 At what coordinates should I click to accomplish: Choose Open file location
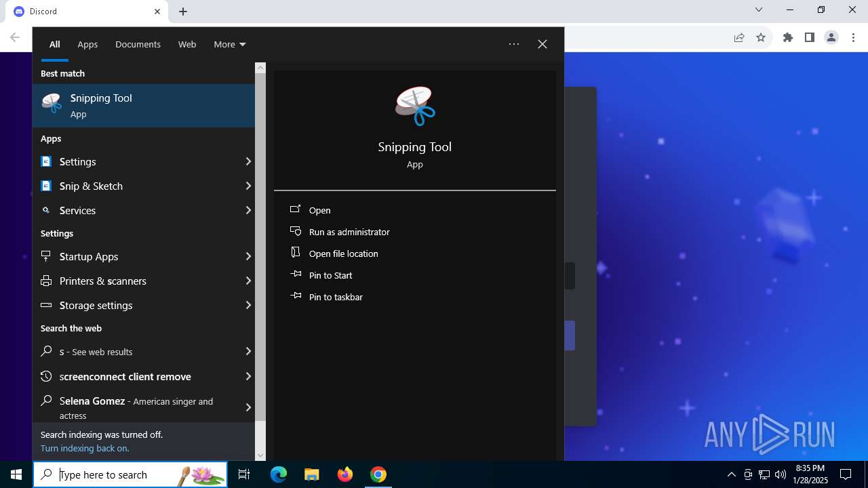point(343,253)
